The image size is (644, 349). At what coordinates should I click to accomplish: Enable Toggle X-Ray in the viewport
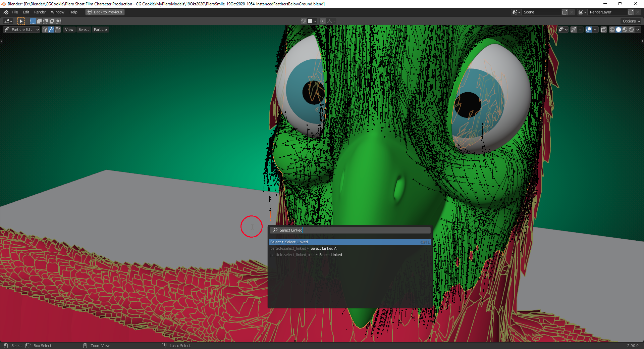[x=603, y=30]
